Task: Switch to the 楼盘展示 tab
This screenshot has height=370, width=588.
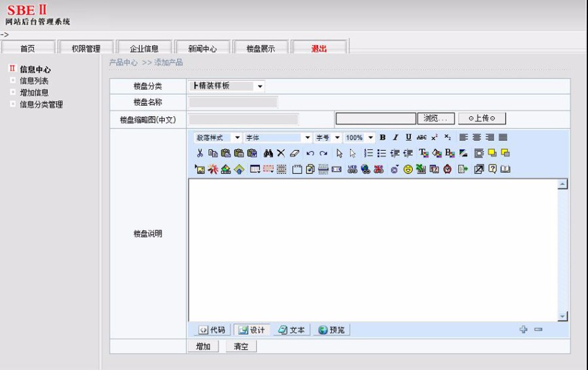Action: pos(261,48)
